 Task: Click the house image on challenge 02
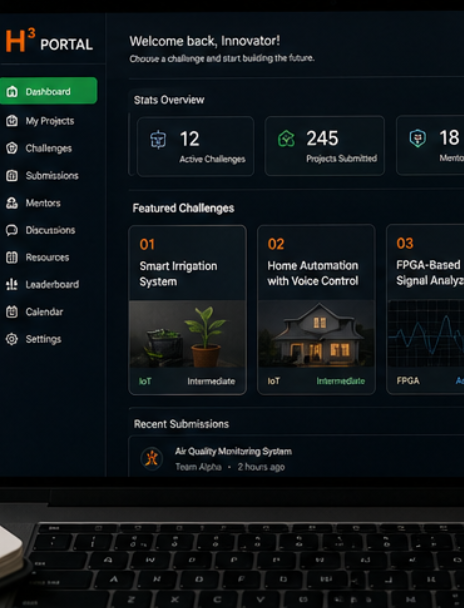pos(316,333)
